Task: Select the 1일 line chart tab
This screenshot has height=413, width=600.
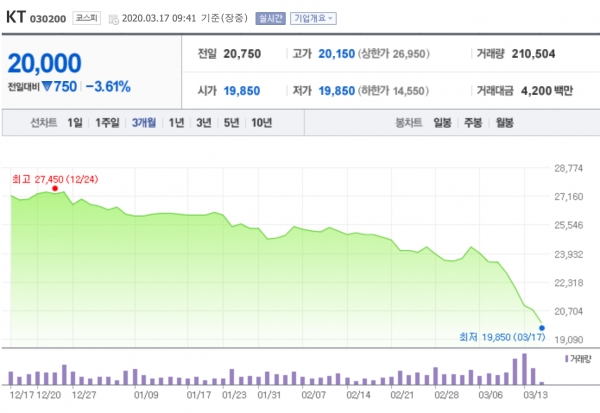Action: point(75,123)
